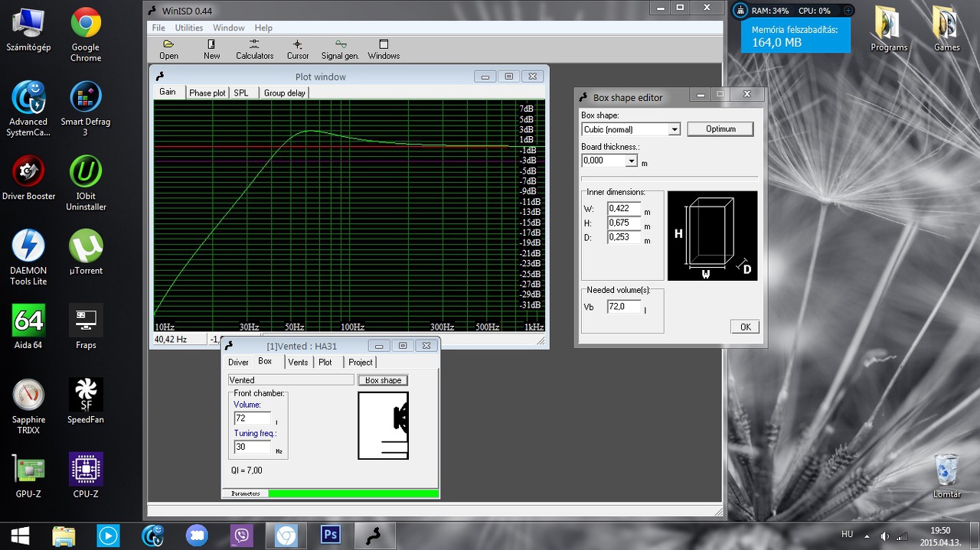Open the Board thickness dropdown
Screen dimensions: 980x550
pos(631,161)
